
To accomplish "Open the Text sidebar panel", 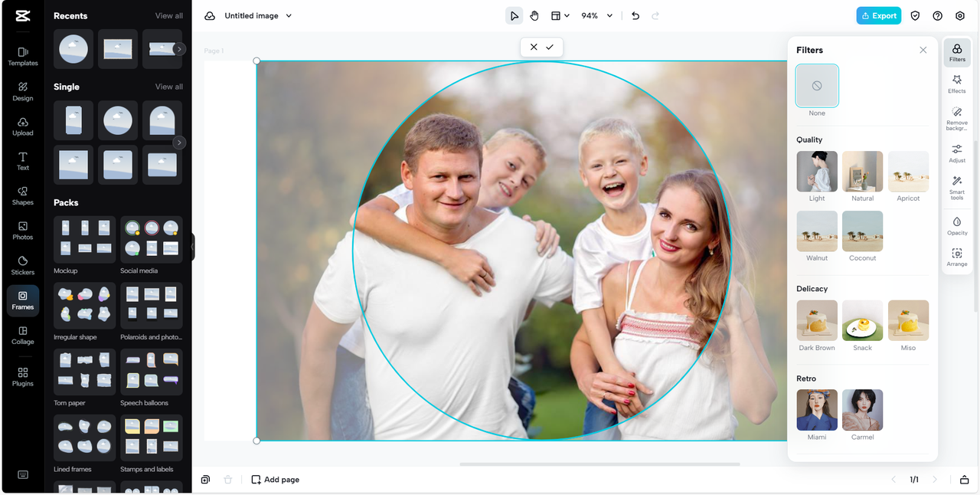I will pos(23,162).
